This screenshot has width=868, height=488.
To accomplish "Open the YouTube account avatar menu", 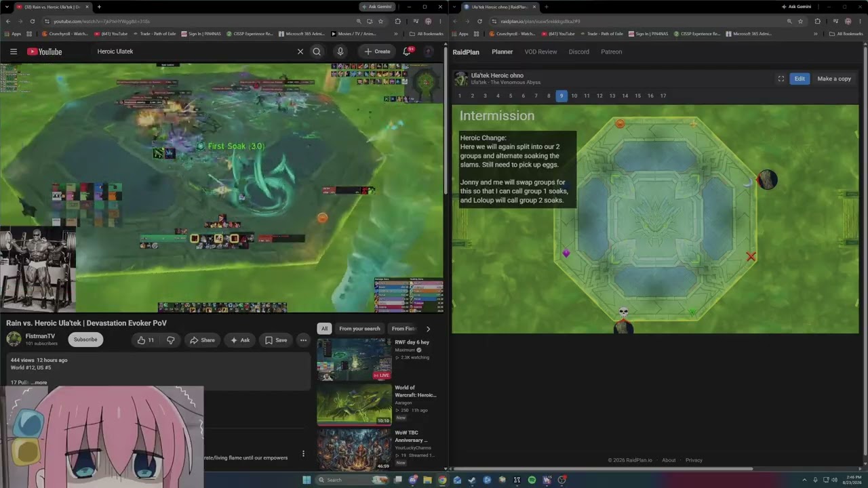I will (429, 52).
